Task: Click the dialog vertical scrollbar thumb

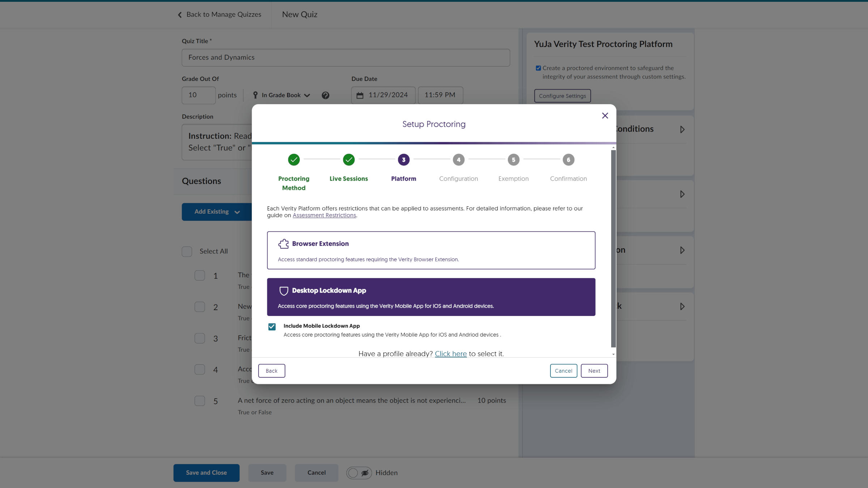Action: click(x=613, y=249)
